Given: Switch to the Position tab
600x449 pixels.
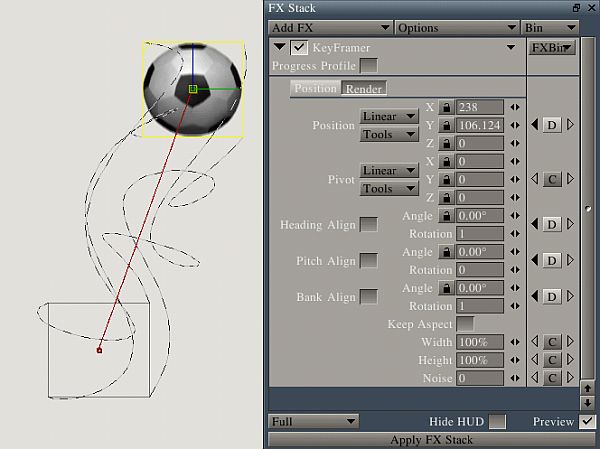Looking at the screenshot, I should 315,88.
